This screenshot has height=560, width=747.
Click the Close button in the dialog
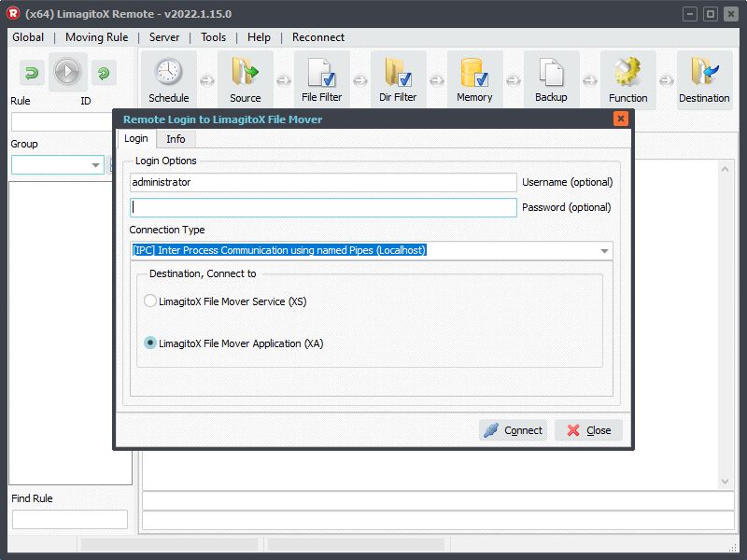pos(589,430)
